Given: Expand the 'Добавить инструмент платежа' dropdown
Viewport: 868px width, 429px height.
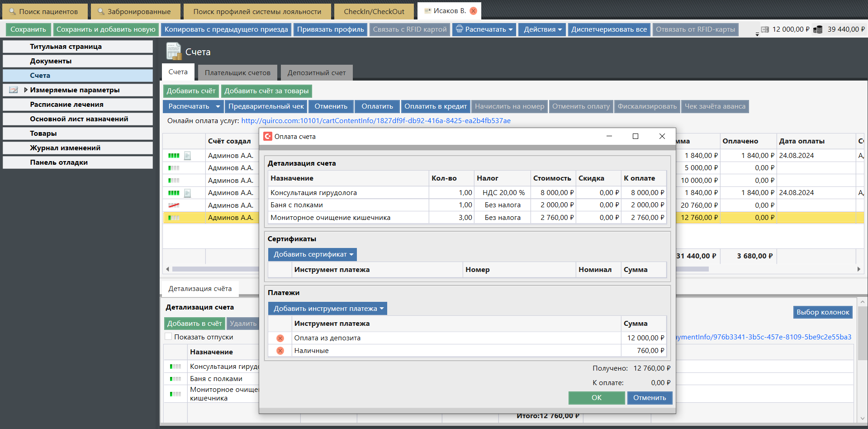Looking at the screenshot, I should pos(327,309).
